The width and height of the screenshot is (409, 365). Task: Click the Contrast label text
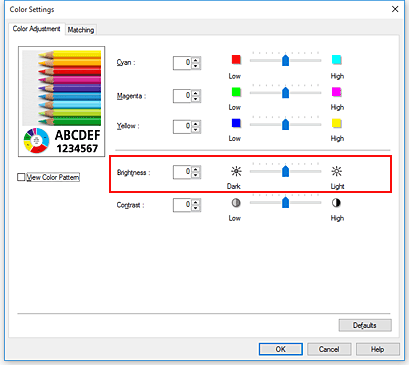[x=130, y=205]
